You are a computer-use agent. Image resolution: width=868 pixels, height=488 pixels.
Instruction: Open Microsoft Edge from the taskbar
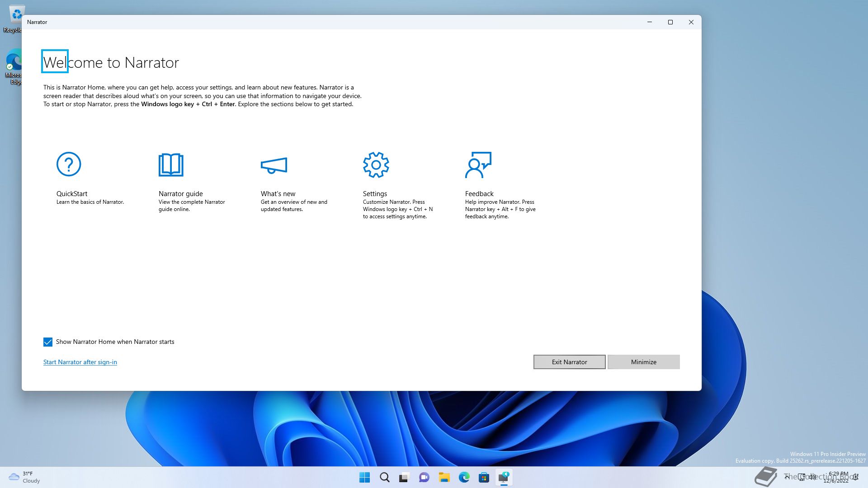pos(464,477)
